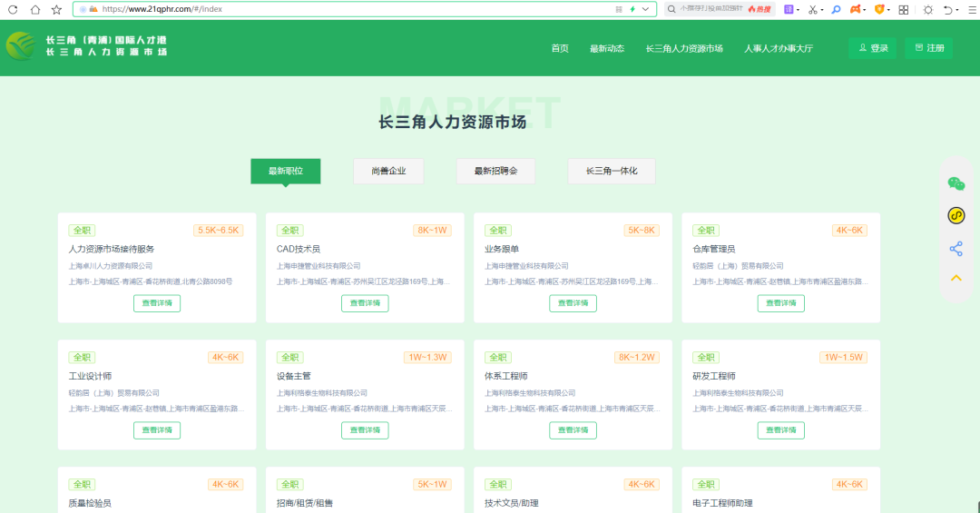This screenshot has height=513, width=980.
Task: Switch to the 最新招聘会 tab
Action: (x=495, y=171)
